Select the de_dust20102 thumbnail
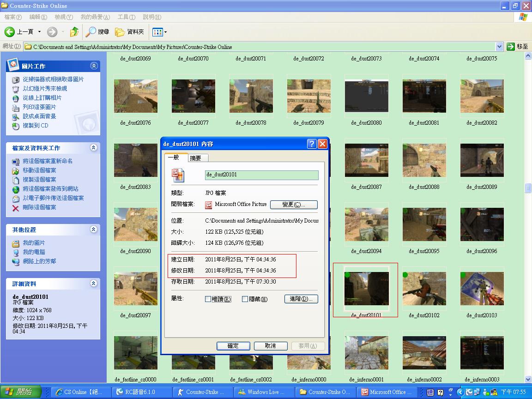Screen dimensions: 532x399 (x=424, y=289)
